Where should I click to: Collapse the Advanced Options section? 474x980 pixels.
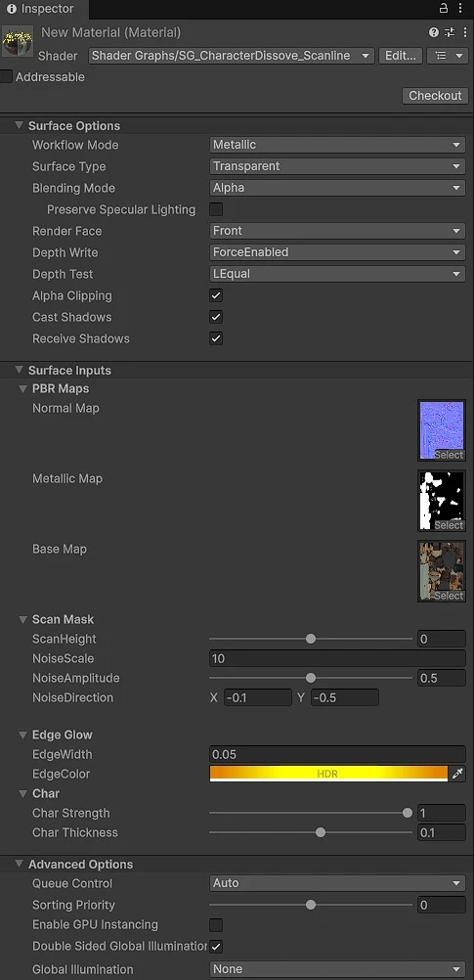[x=19, y=865]
